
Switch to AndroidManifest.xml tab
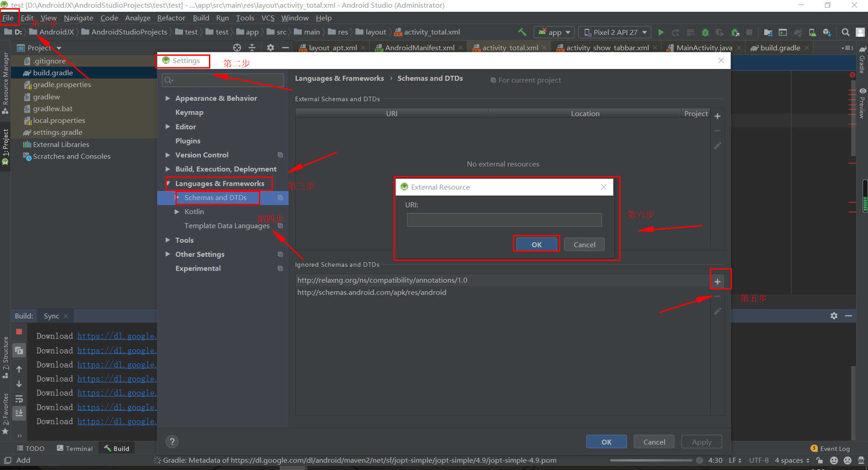coord(419,48)
